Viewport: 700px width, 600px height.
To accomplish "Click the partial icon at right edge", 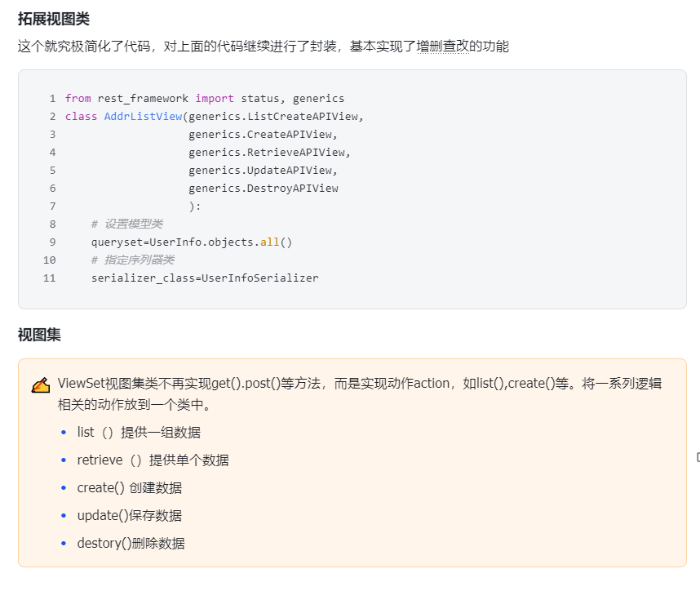I will point(698,457).
